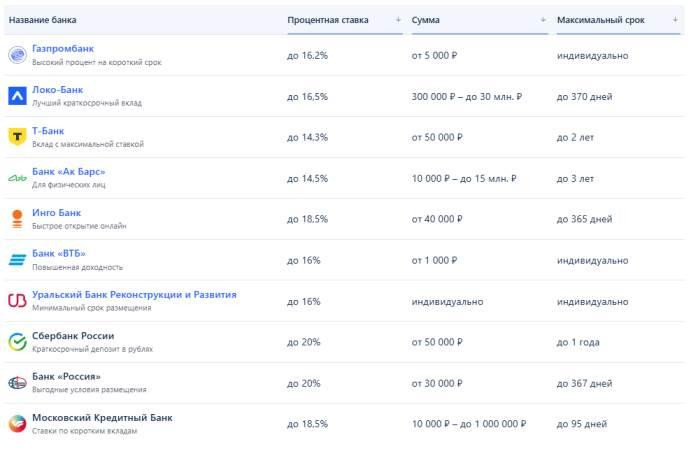Click the yellow Т-Банк logo icon
Screen dimensions: 691x451
17,137
